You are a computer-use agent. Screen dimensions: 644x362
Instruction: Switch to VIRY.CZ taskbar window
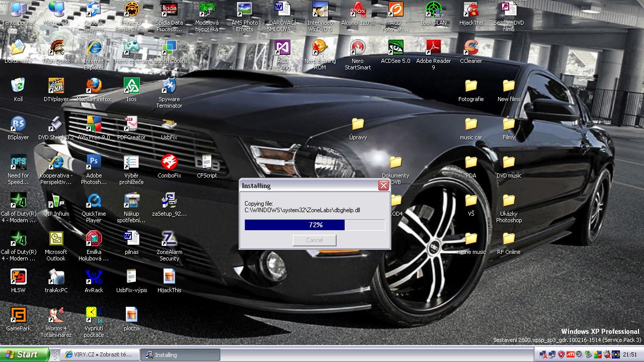coord(99,354)
